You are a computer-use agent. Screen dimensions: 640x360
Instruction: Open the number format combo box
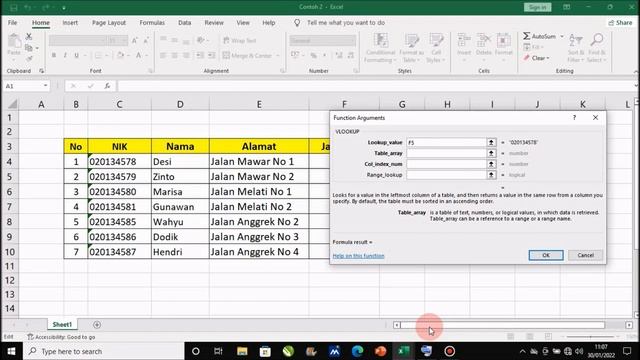pyautogui.click(x=322, y=40)
